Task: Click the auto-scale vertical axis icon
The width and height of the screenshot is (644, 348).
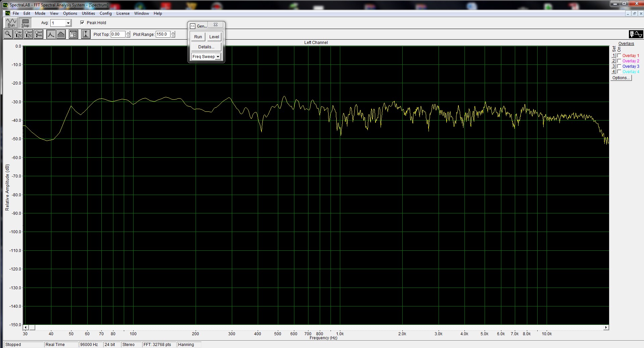Action: pos(86,34)
